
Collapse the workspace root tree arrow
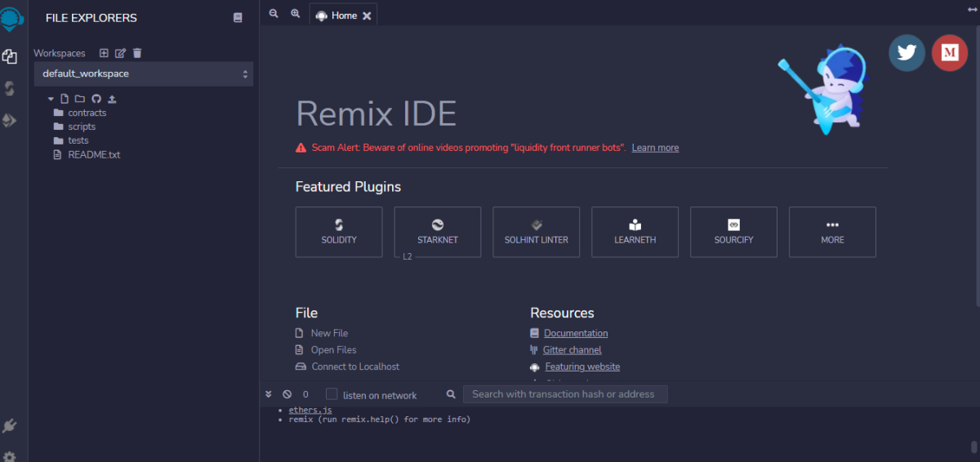(51, 99)
